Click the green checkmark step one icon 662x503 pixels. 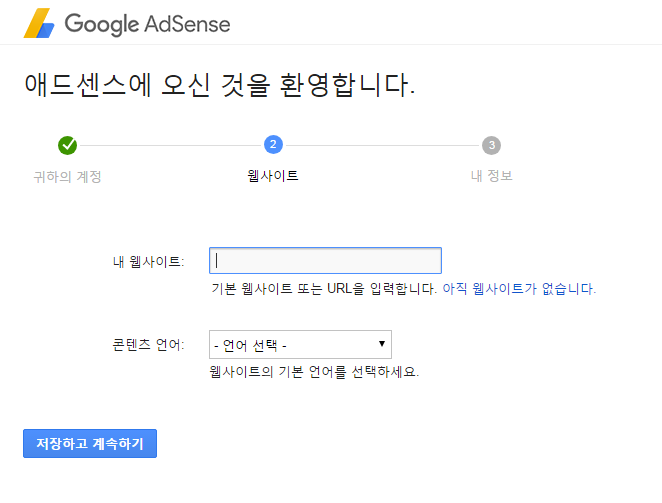pyautogui.click(x=68, y=145)
